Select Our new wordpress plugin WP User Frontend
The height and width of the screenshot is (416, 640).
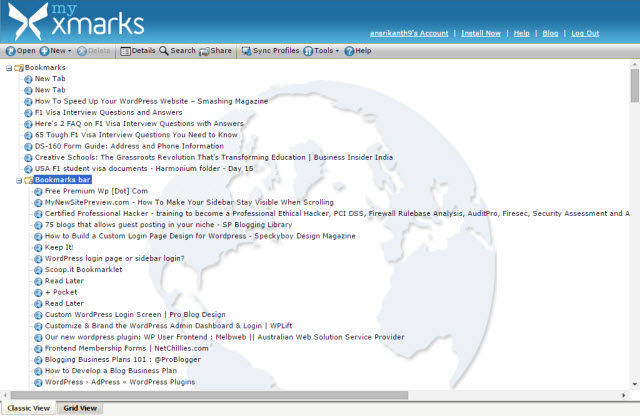click(224, 337)
